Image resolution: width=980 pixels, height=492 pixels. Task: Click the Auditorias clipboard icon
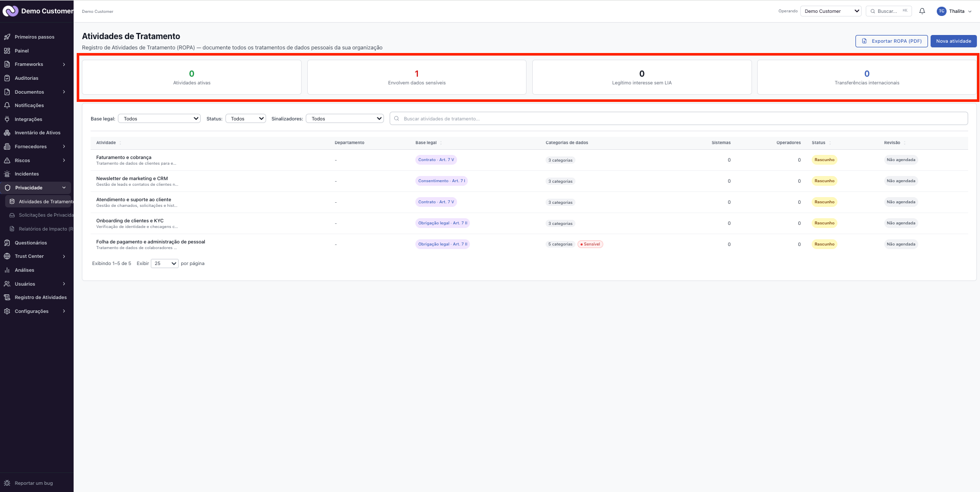pos(7,78)
